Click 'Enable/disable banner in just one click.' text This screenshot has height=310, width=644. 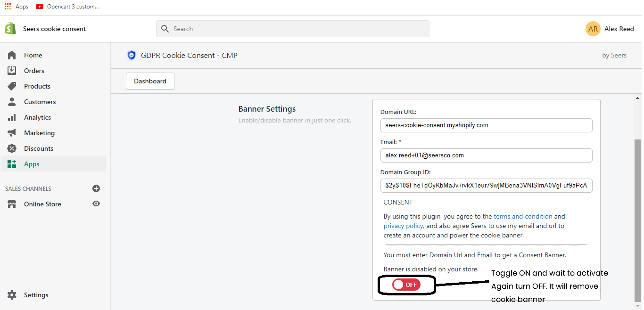(x=295, y=120)
